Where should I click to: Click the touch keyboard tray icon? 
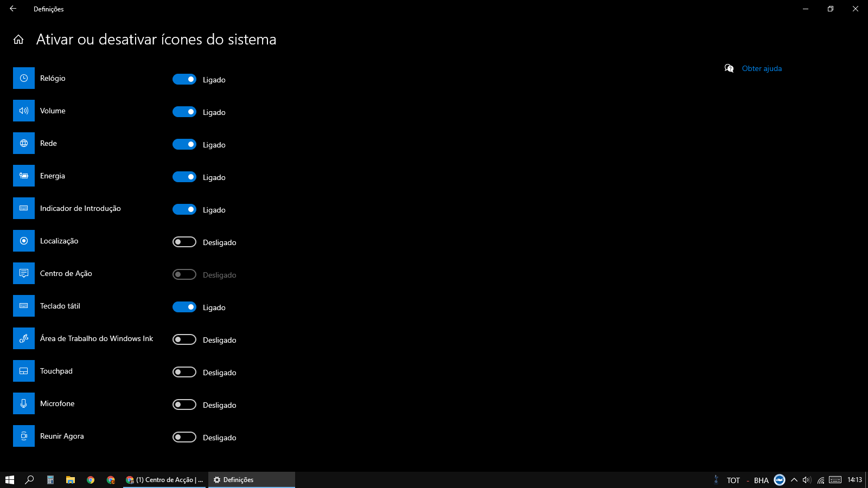tap(835, 480)
